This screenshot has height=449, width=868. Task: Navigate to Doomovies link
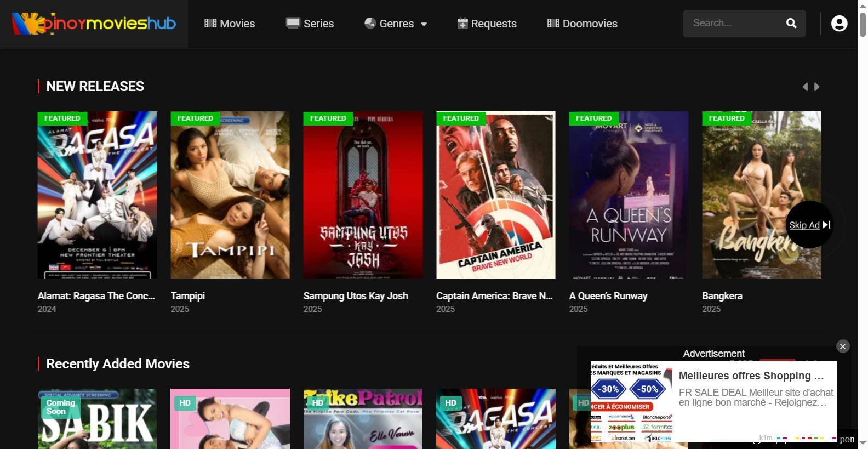[x=582, y=24]
